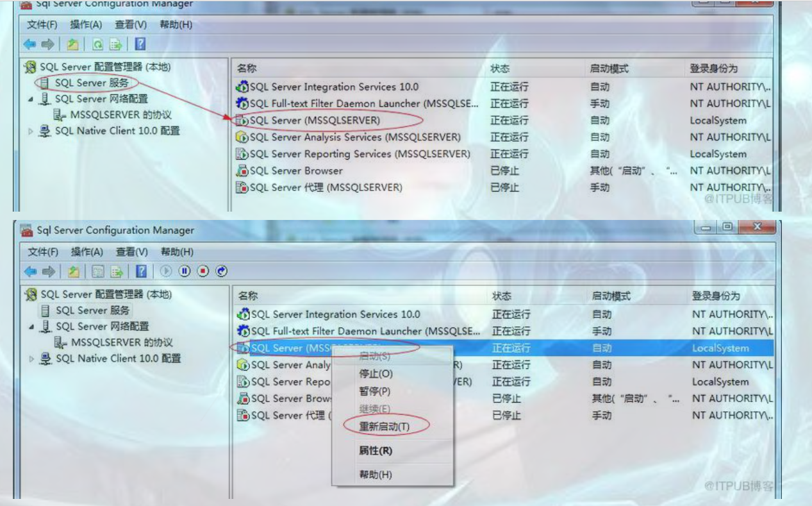Click the Back arrow in the upper window toolbar

click(30, 44)
